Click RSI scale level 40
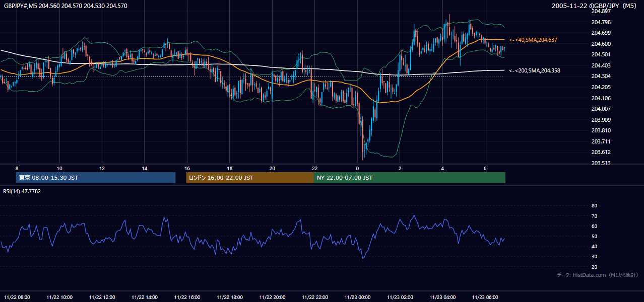 (594, 246)
